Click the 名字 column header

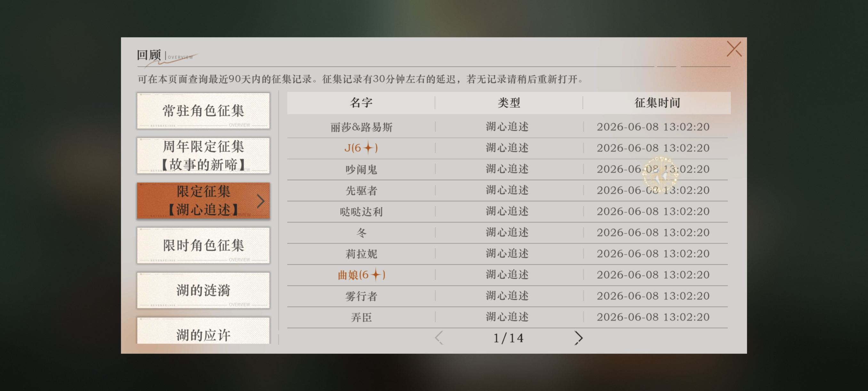coord(361,103)
